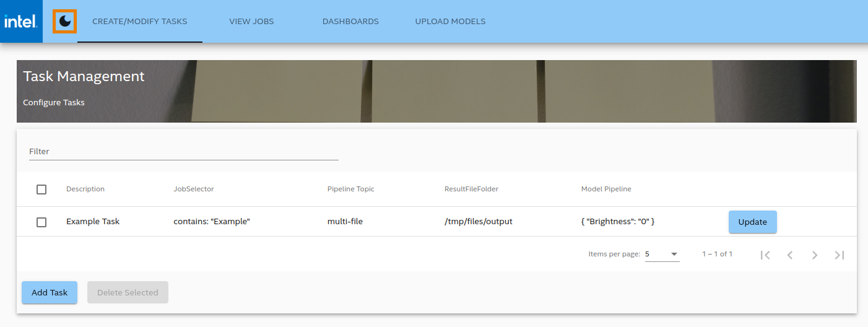Jump to last page of table

pyautogui.click(x=840, y=255)
